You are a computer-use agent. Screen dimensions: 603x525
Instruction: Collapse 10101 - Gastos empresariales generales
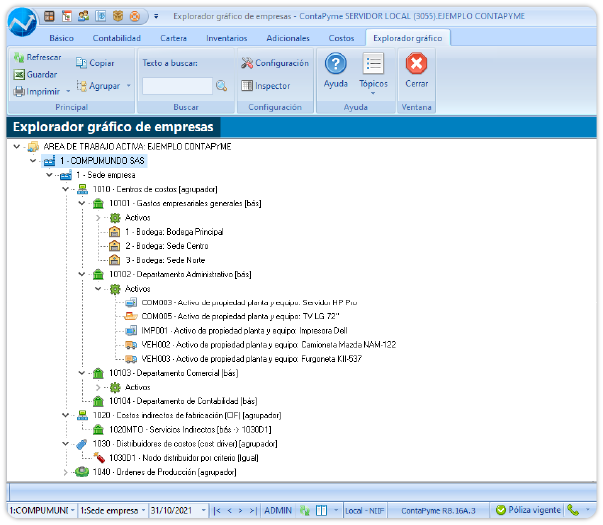coord(82,203)
